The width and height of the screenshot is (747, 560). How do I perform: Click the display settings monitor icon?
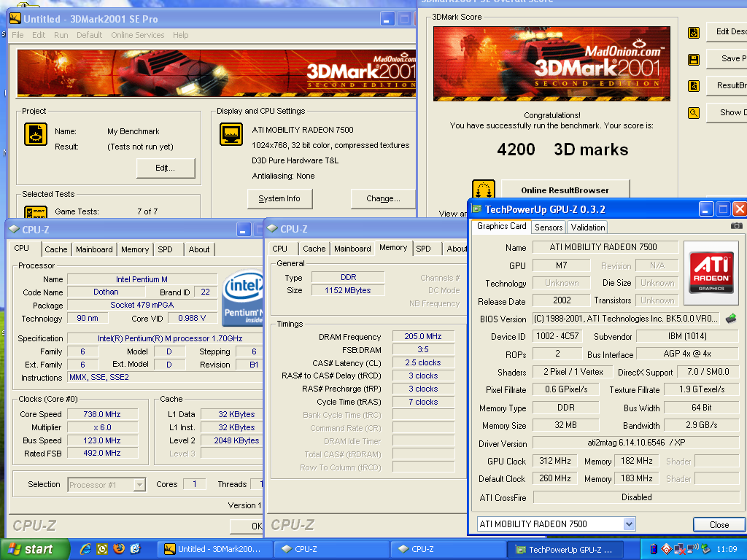231,134
